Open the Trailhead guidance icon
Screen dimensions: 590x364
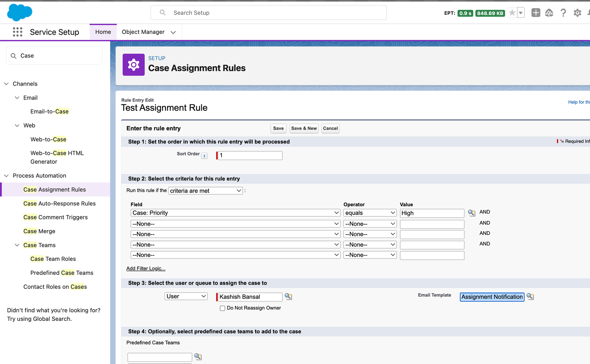549,13
